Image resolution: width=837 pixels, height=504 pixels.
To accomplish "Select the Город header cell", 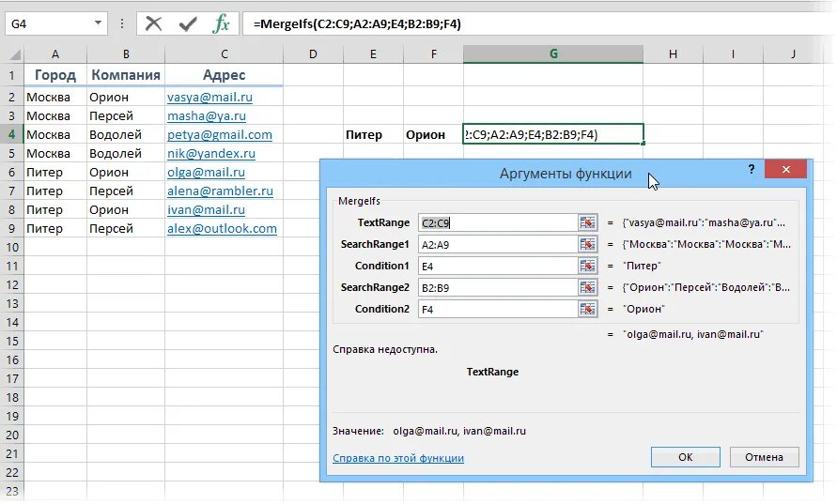I will (55, 75).
